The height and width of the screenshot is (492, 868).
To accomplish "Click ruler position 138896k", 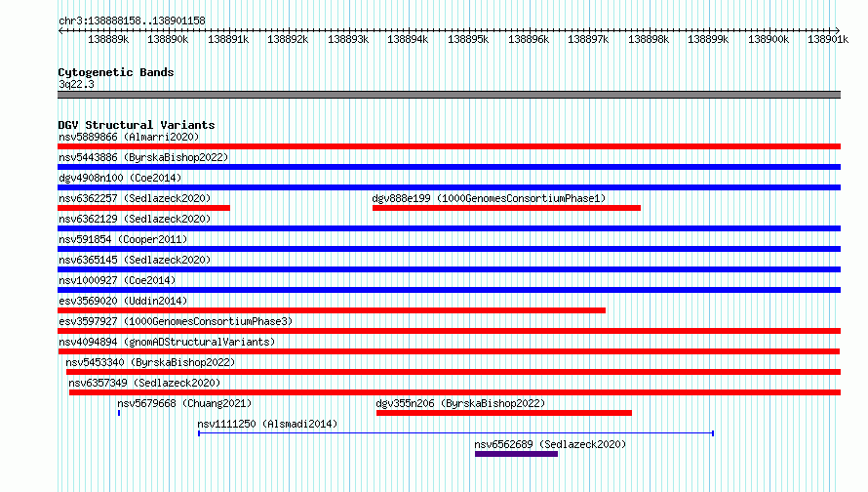I will (529, 40).
